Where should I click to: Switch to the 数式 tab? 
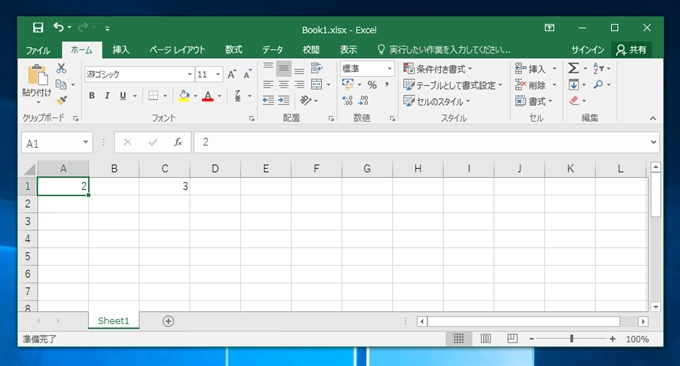pos(233,50)
